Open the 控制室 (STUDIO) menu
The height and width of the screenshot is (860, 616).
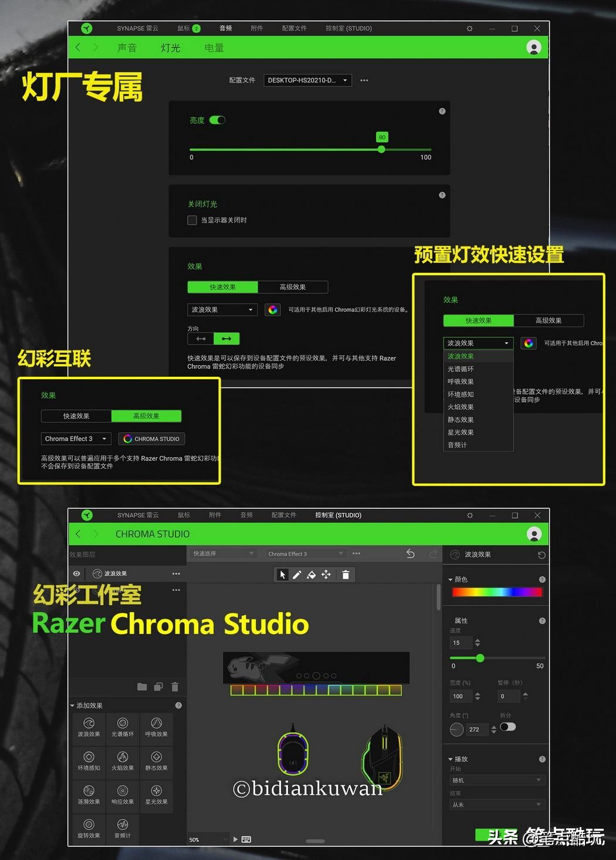(x=347, y=28)
